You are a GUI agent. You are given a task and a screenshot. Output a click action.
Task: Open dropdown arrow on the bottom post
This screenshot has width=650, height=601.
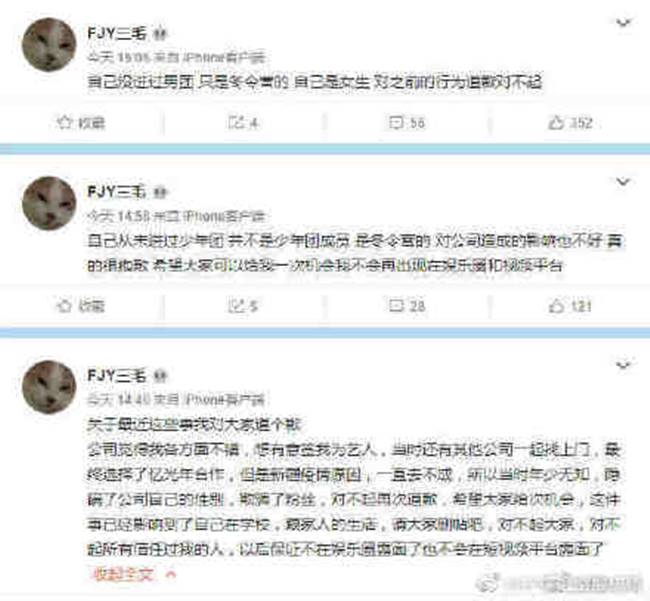pyautogui.click(x=623, y=365)
